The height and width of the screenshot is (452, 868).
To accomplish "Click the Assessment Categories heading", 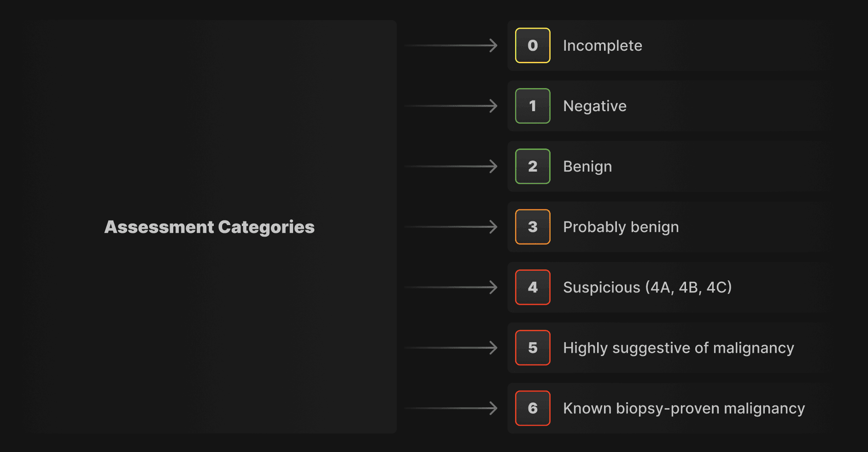I will [209, 227].
